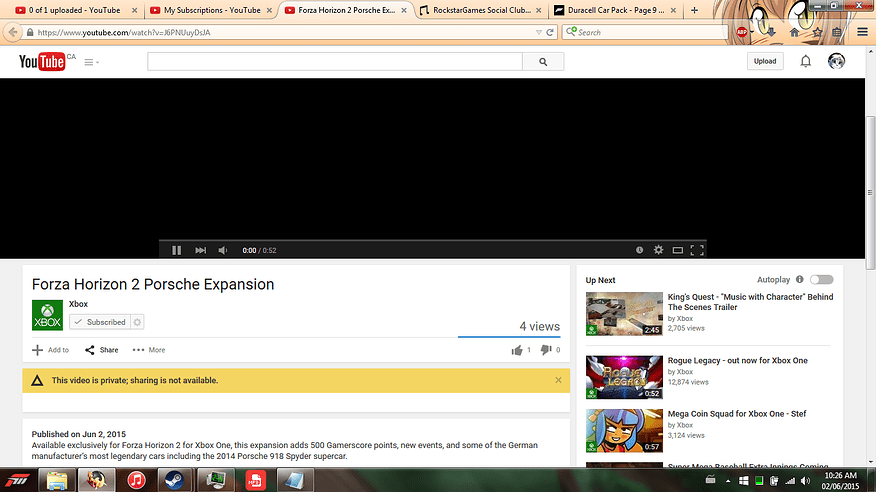
Task: Bookmark this page star
Action: pyautogui.click(x=817, y=32)
